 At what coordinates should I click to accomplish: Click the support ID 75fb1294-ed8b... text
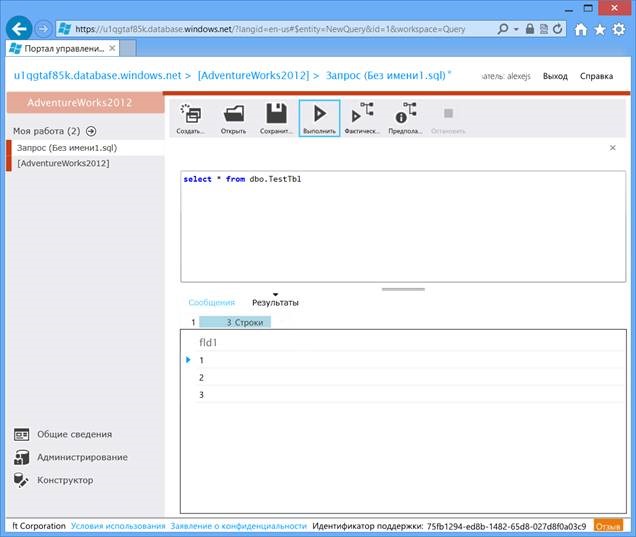(x=506, y=526)
